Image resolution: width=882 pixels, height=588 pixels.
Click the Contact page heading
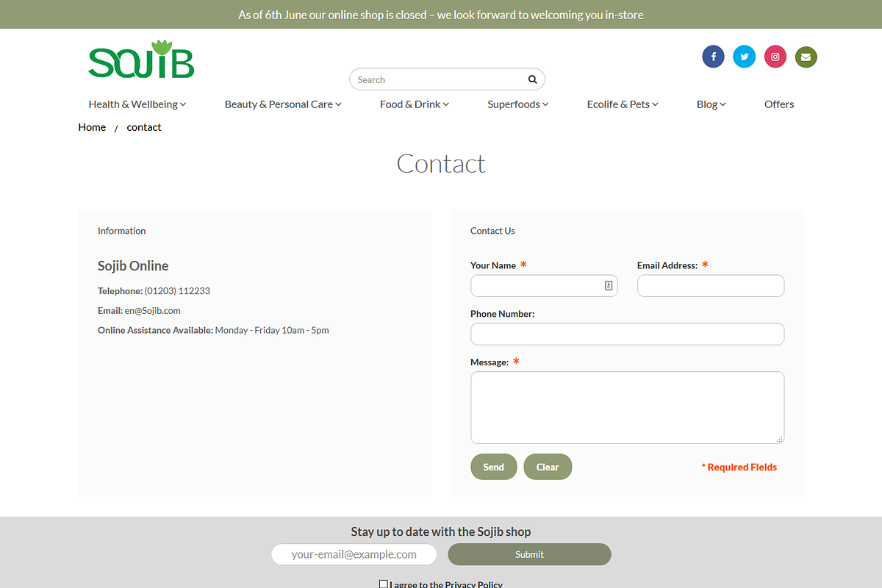point(441,163)
